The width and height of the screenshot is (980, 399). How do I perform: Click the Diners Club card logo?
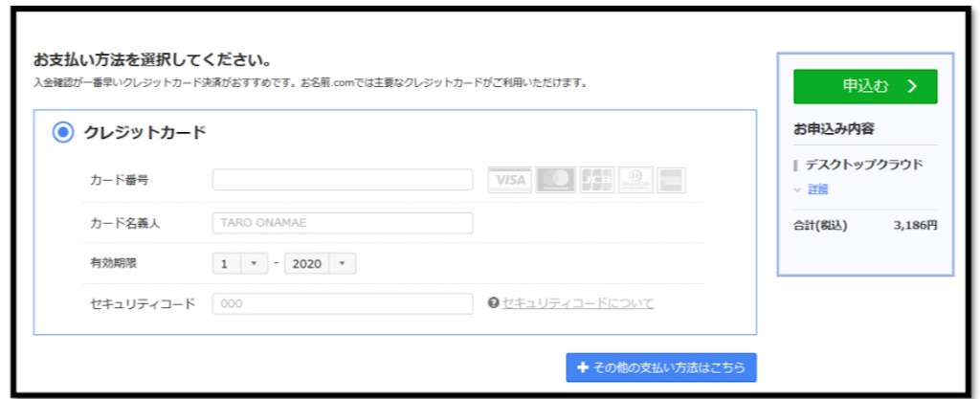coord(635,180)
